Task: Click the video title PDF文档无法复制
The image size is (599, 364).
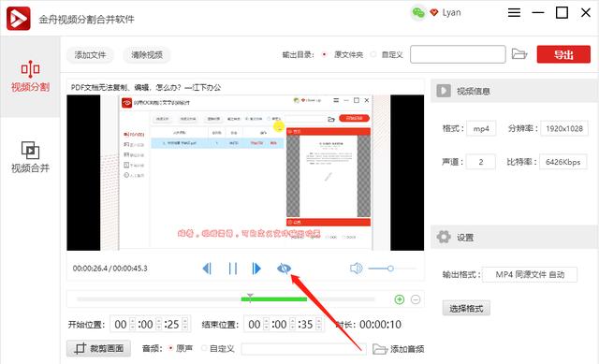Action: (x=146, y=87)
